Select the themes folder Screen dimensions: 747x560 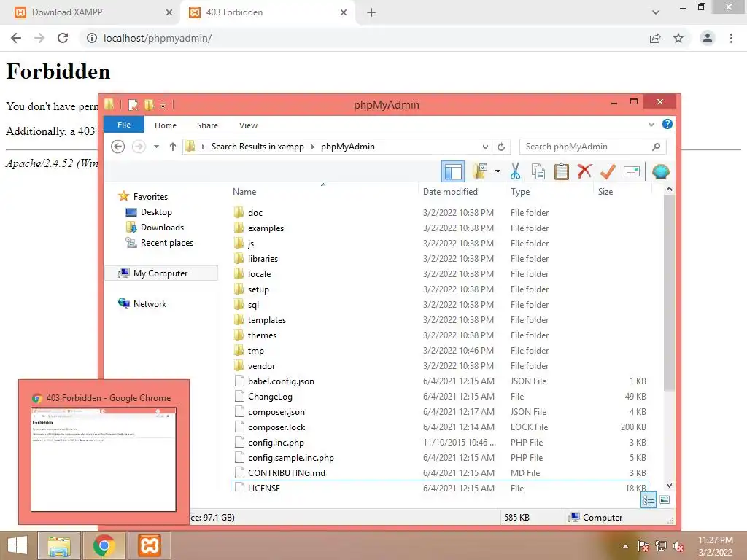pyautogui.click(x=262, y=335)
